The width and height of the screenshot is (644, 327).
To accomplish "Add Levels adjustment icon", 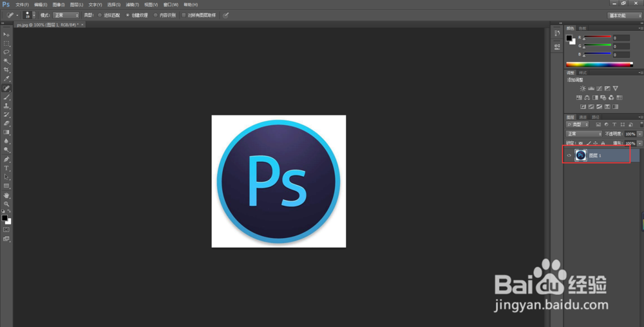I will (x=591, y=88).
